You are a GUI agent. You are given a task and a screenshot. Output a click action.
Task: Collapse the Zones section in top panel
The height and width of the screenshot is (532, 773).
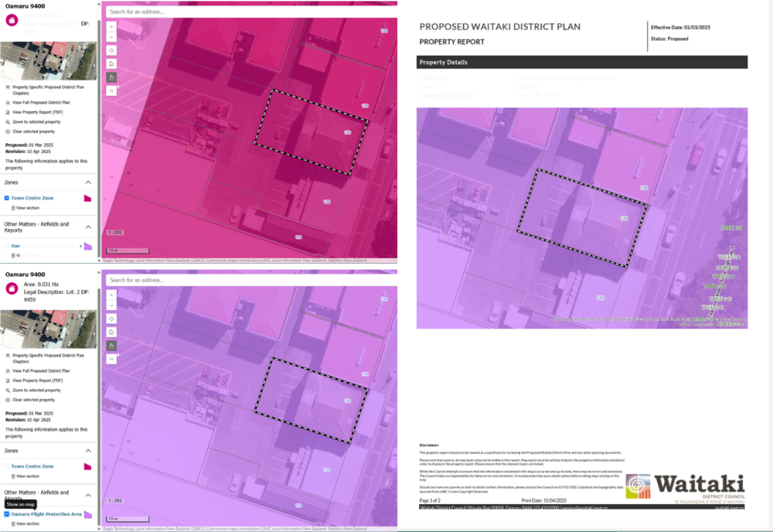coord(88,182)
